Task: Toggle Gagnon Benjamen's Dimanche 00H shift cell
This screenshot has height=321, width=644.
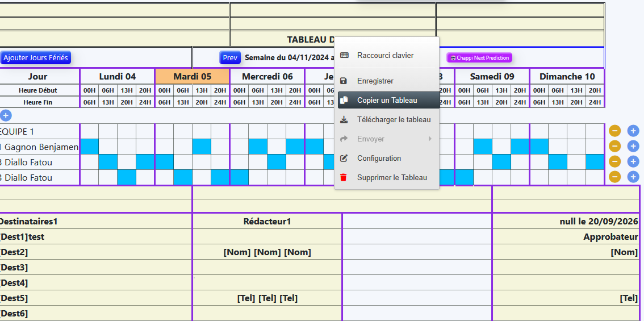Action: (539, 147)
